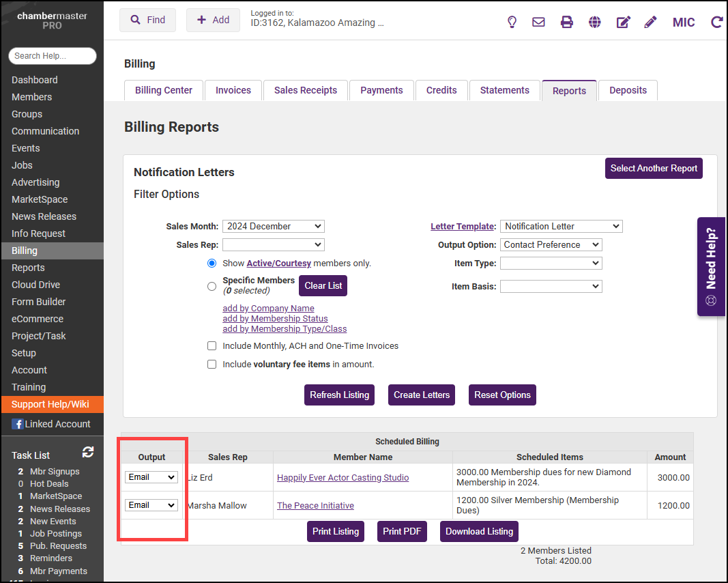Open the Sales Month dropdown
728x583 pixels.
coord(273,226)
